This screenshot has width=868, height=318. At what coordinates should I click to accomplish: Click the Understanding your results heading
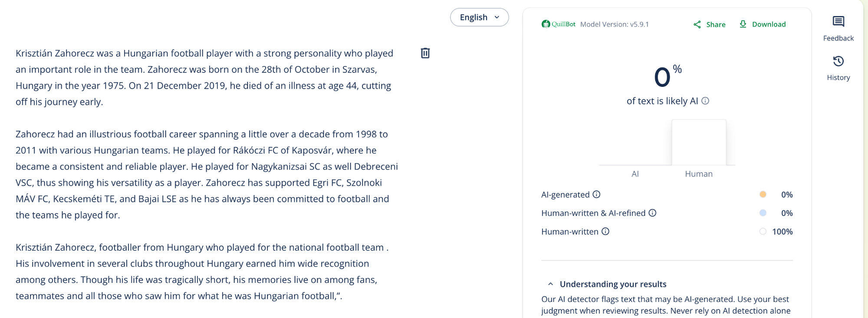tap(613, 284)
